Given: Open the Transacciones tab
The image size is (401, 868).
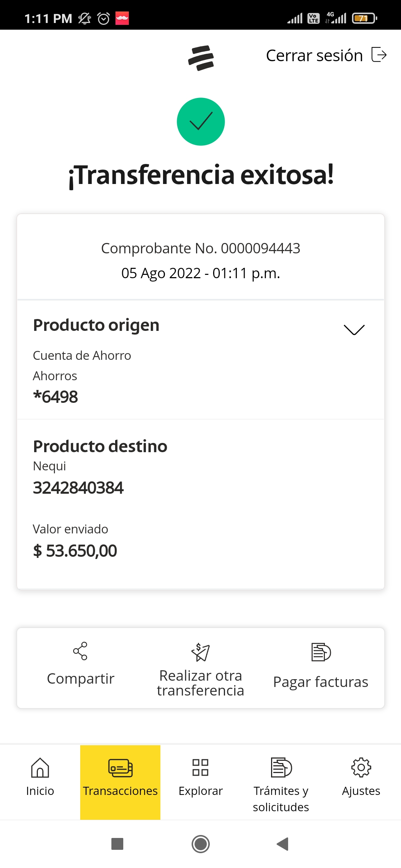Looking at the screenshot, I should [120, 782].
